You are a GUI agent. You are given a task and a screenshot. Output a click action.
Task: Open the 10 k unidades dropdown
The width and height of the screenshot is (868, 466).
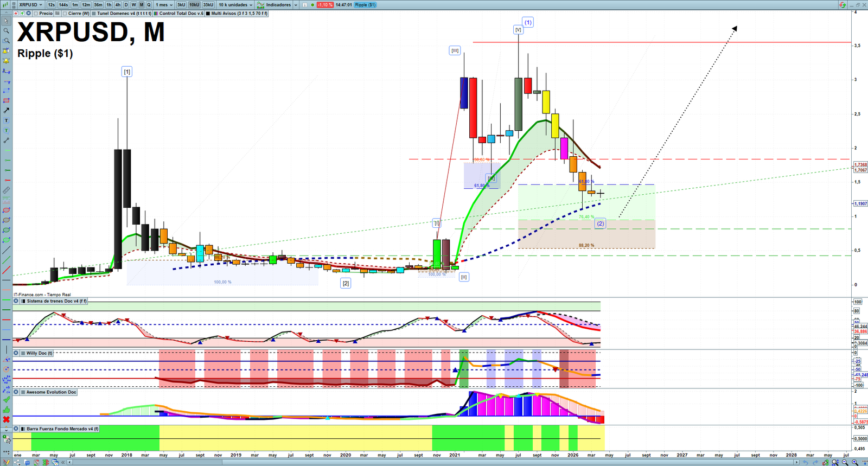pos(235,5)
